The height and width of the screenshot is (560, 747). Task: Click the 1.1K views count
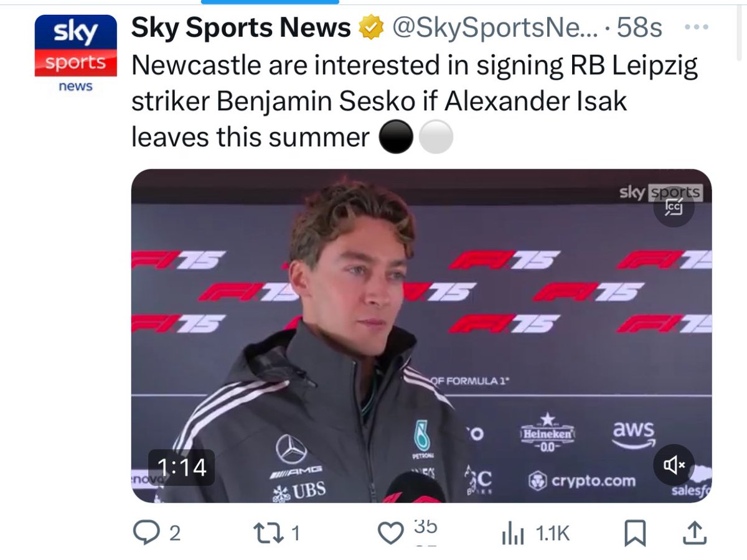tap(553, 534)
